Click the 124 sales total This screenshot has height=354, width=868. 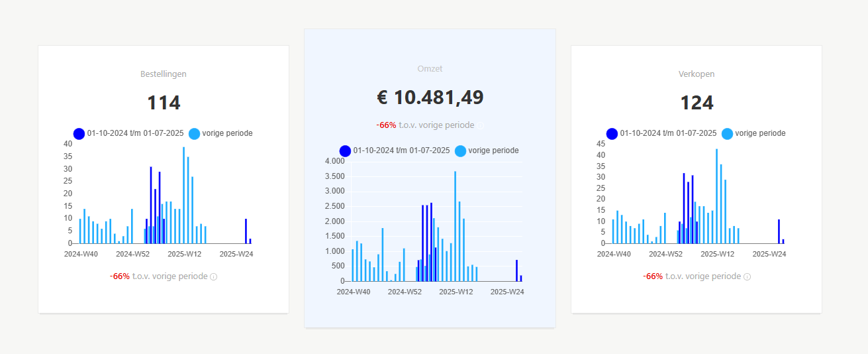pos(697,103)
